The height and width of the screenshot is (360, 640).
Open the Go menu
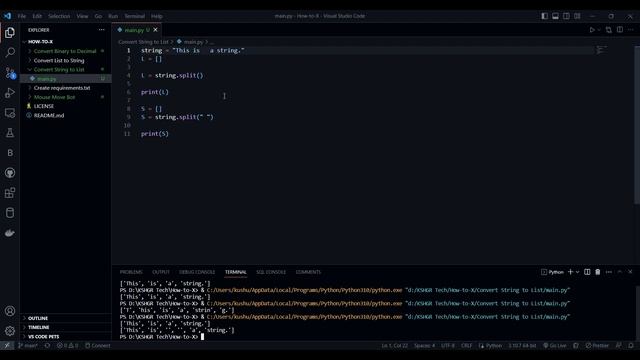[x=98, y=16]
